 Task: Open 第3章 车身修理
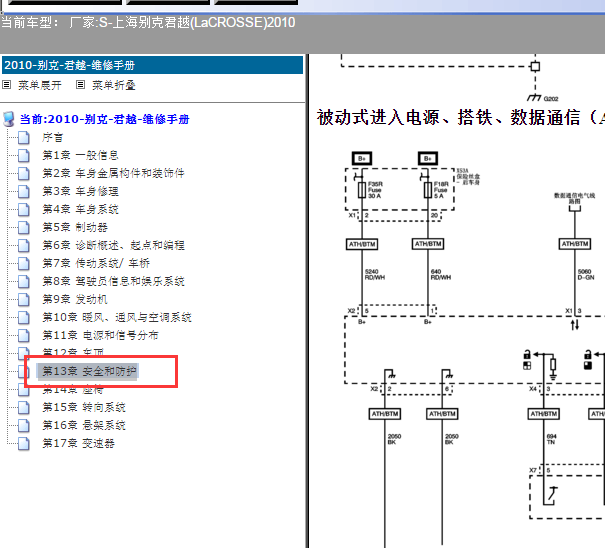[80, 191]
